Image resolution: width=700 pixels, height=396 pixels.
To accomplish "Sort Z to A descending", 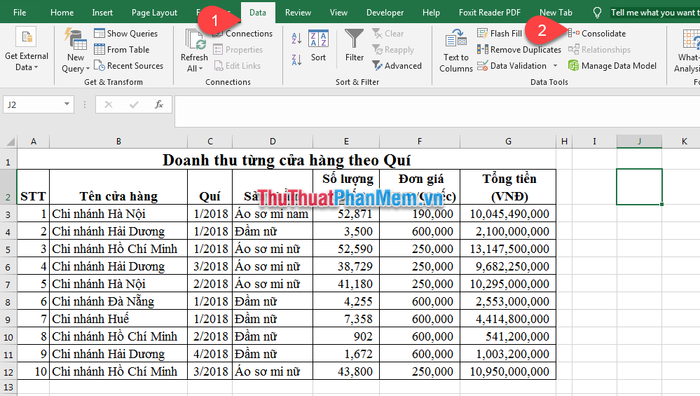I will pos(296,59).
